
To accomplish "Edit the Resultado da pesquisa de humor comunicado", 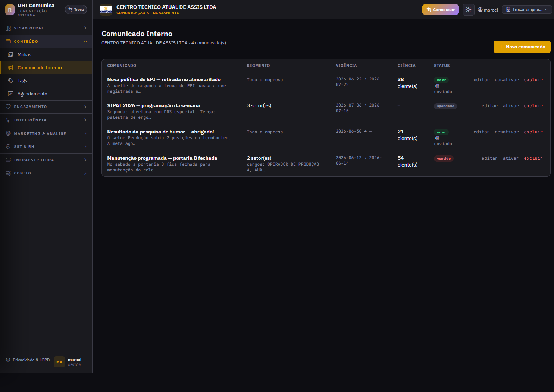I will 482,132.
